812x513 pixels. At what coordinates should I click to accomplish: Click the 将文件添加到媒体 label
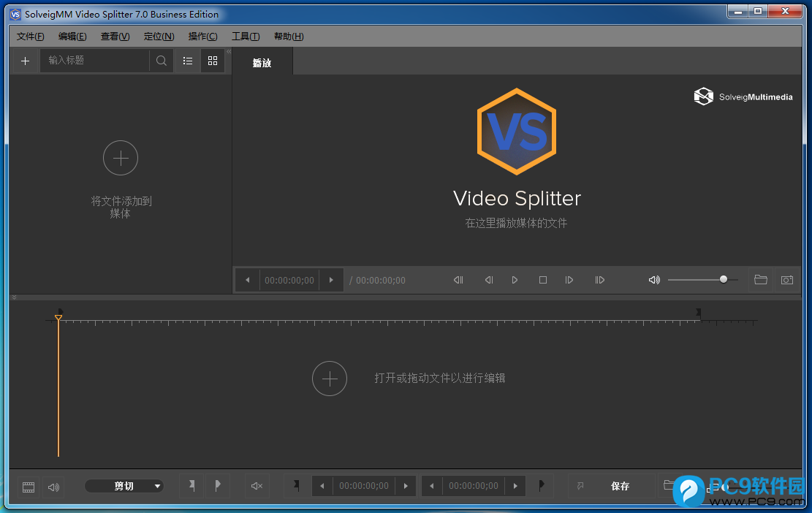coord(121,207)
